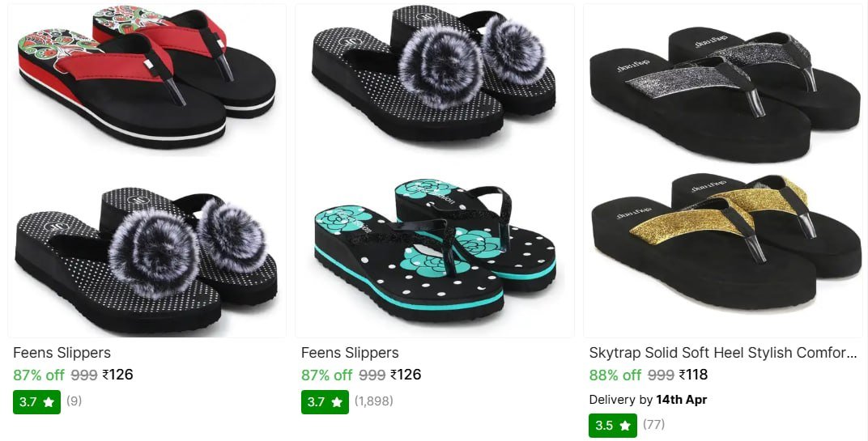This screenshot has width=868, height=441.
Task: Click the 3.7 star badge beside 1,898 reviews
Action: pos(325,401)
